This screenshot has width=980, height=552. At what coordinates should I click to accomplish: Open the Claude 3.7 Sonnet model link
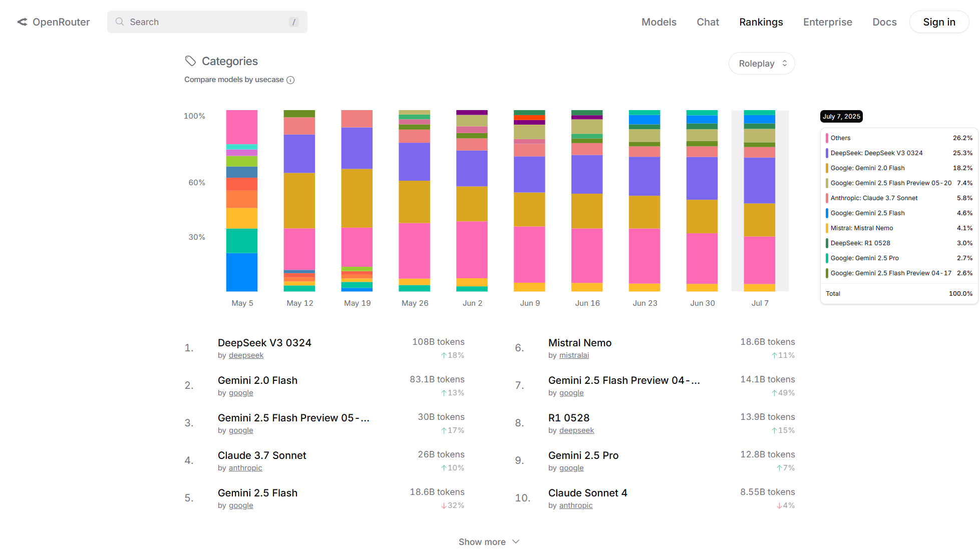click(x=262, y=455)
